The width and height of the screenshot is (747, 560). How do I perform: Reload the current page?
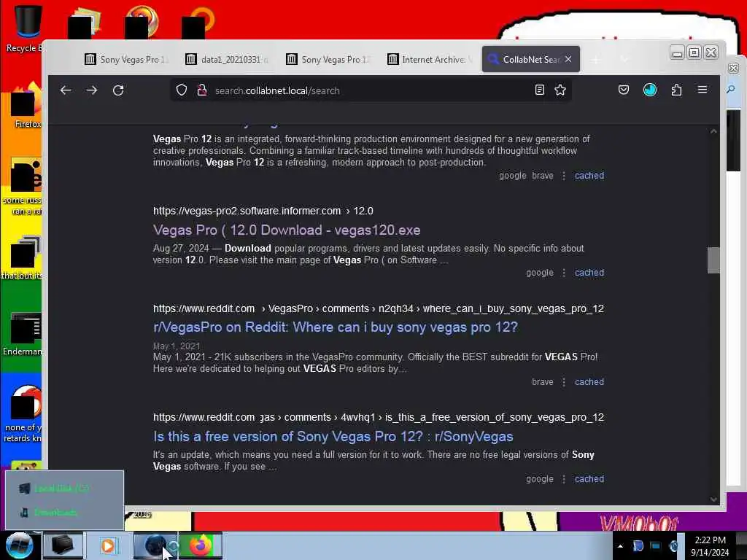click(x=118, y=90)
